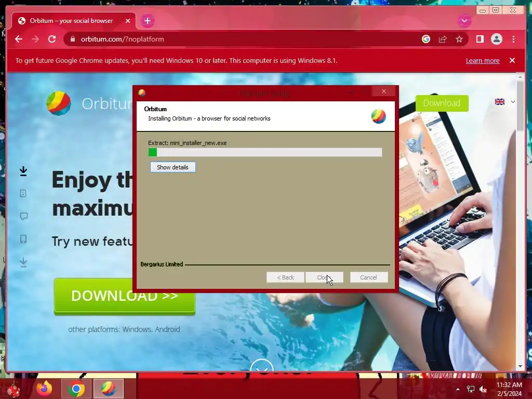The width and height of the screenshot is (532, 399).
Task: Open a new tab with plus button
Action: pyautogui.click(x=147, y=21)
